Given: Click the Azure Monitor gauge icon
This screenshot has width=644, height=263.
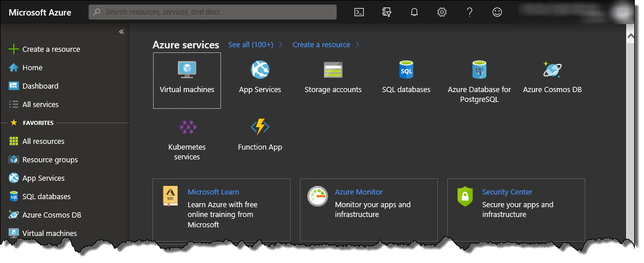Looking at the screenshot, I should [x=318, y=196].
